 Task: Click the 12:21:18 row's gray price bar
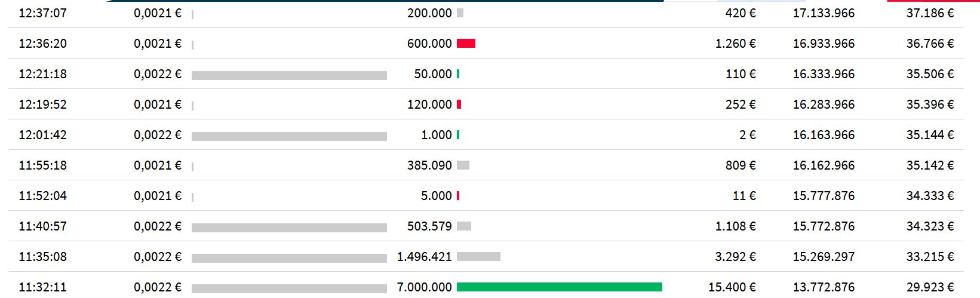[x=289, y=75]
